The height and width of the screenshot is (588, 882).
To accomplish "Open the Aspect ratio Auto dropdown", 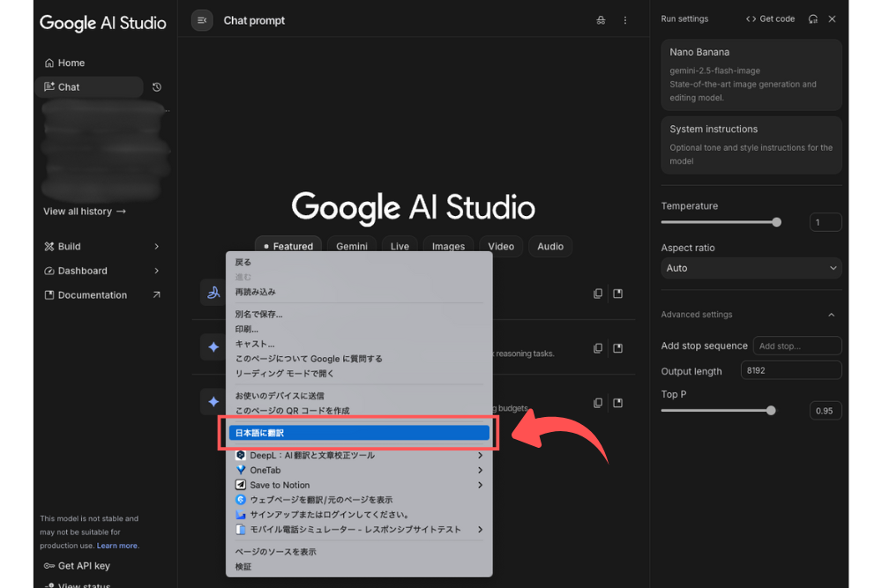I will pos(751,268).
